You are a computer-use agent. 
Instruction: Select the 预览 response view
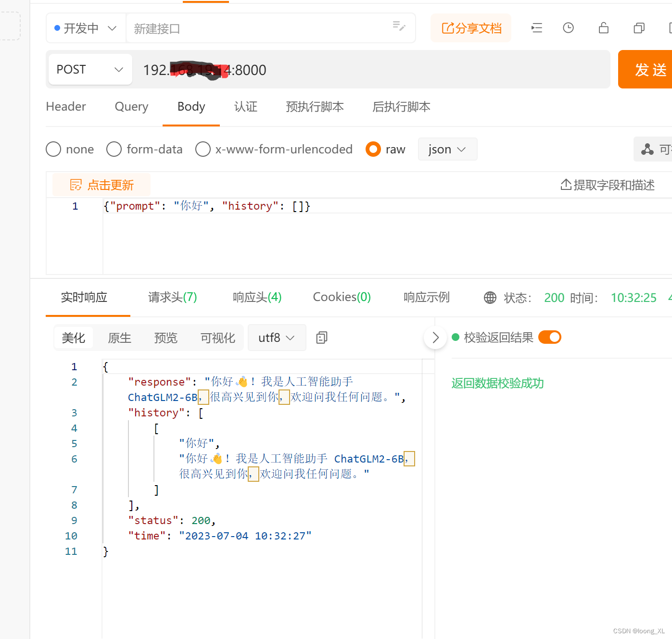coord(166,338)
